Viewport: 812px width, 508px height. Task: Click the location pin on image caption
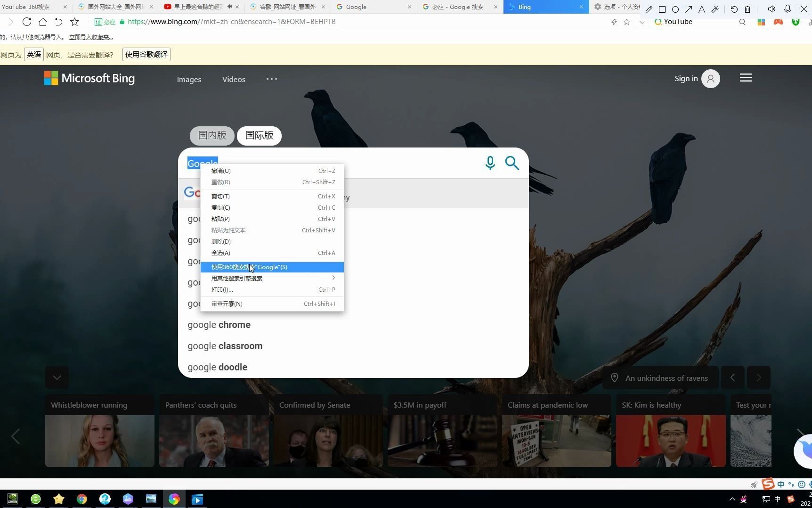tap(614, 378)
